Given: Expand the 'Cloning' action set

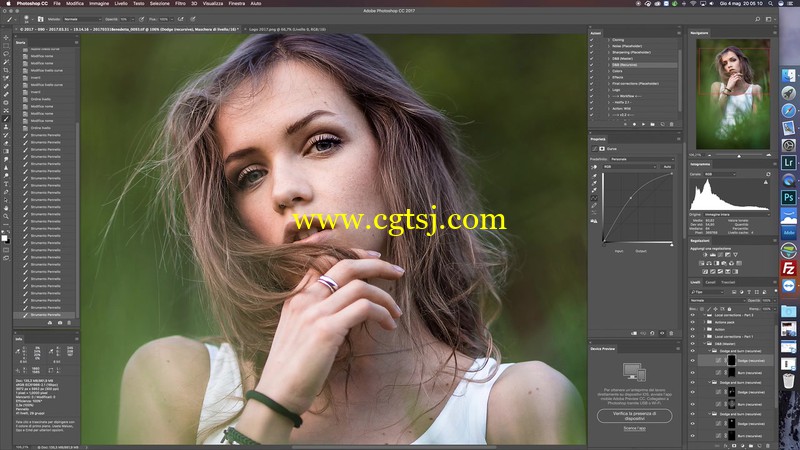Looking at the screenshot, I should coord(608,40).
